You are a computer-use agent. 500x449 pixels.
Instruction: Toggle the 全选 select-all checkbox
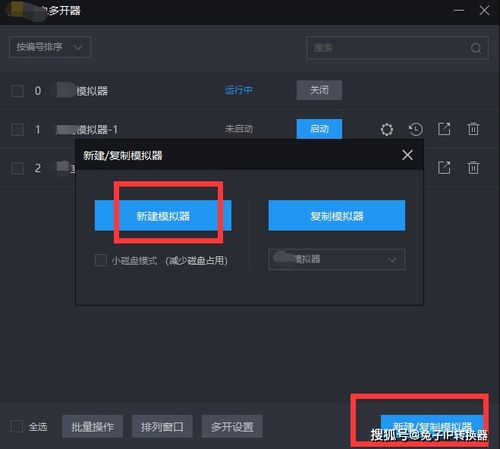(x=16, y=426)
